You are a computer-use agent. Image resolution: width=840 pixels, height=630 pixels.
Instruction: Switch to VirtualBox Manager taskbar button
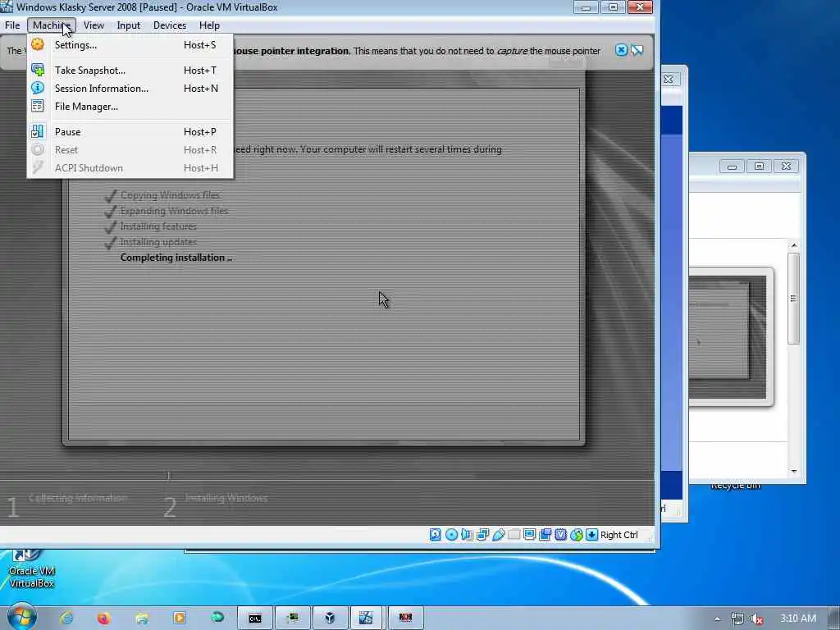click(x=330, y=619)
